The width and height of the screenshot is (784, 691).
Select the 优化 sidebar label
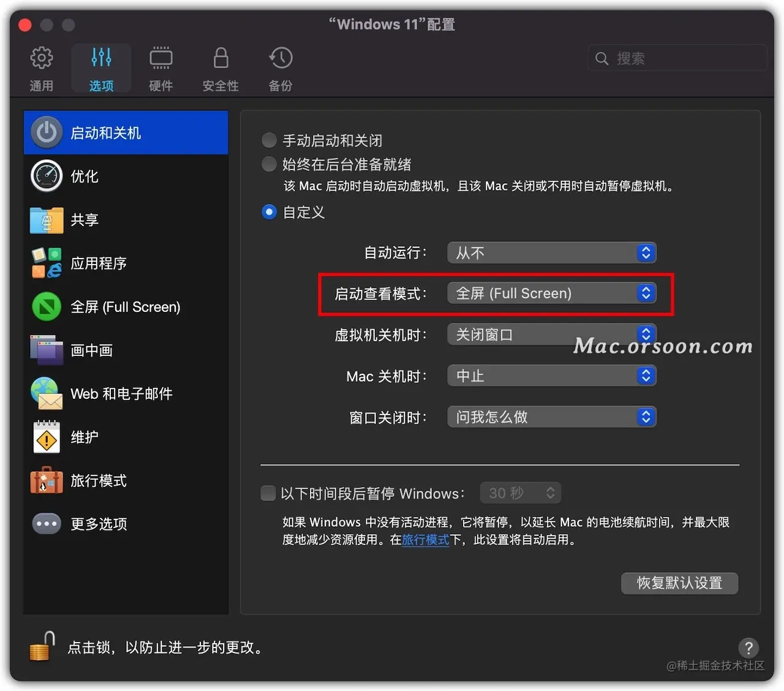pos(85,176)
